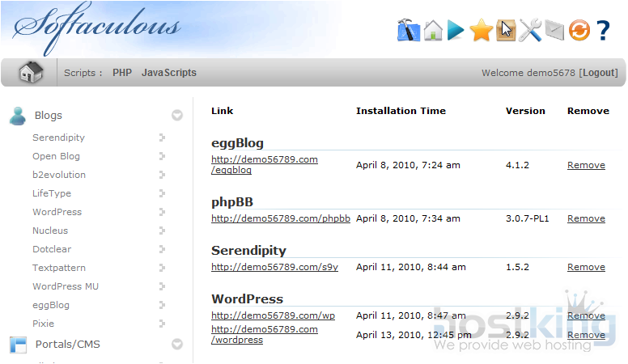Switch to PHP scripts

122,73
